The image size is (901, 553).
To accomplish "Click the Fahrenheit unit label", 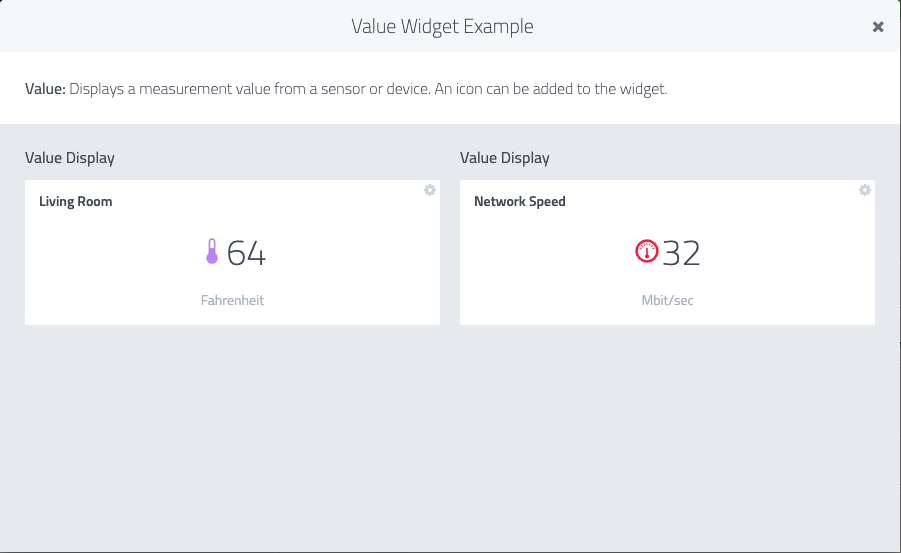I will click(x=232, y=300).
